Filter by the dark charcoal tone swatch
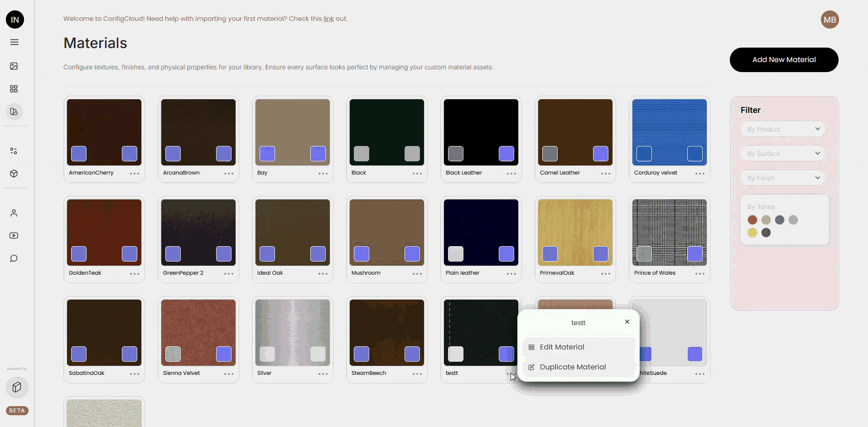 click(x=766, y=233)
